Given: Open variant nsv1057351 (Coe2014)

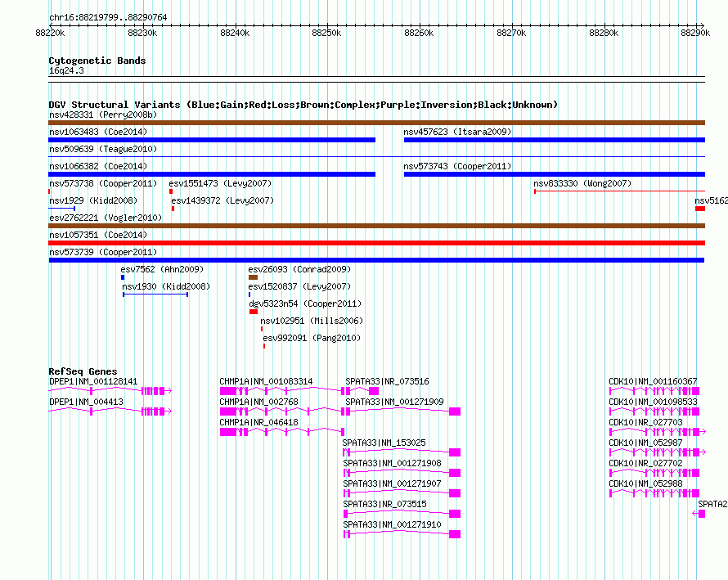Looking at the screenshot, I should pyautogui.click(x=98, y=235).
